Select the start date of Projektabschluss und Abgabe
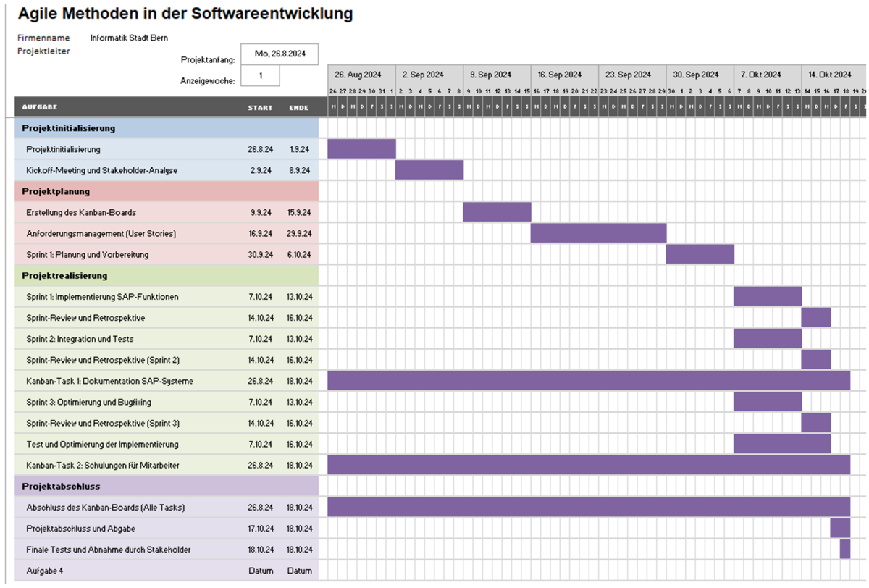This screenshot has width=869, height=588. [260, 529]
